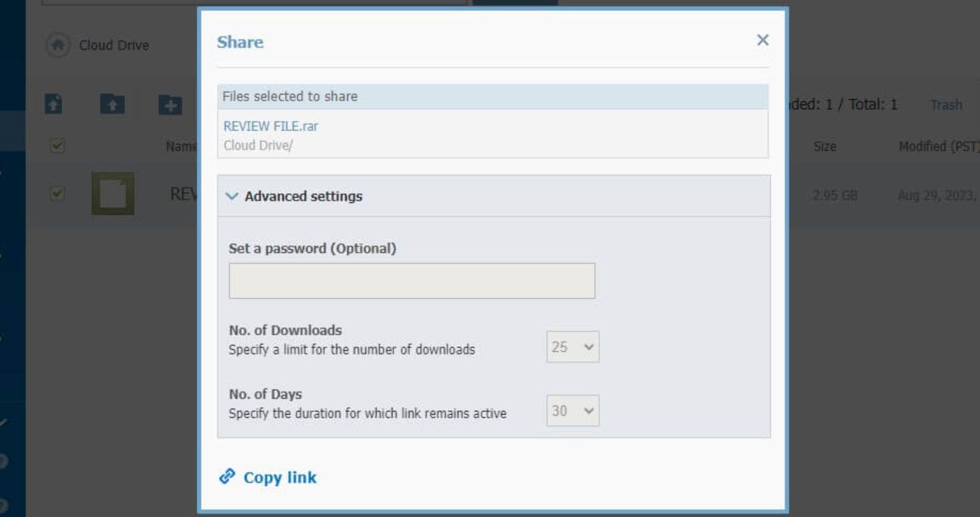Collapse the Advanced settings section
Screen dimensions: 980x517
(x=494, y=196)
